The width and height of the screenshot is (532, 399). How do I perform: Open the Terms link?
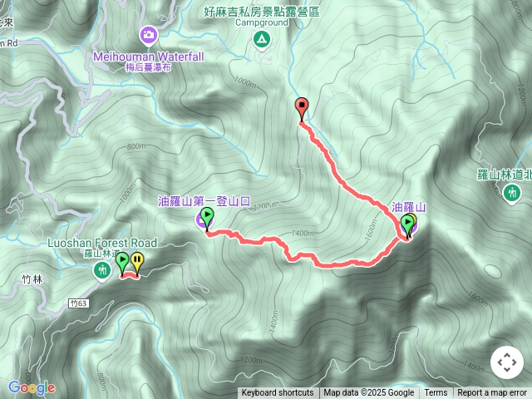tap(436, 393)
